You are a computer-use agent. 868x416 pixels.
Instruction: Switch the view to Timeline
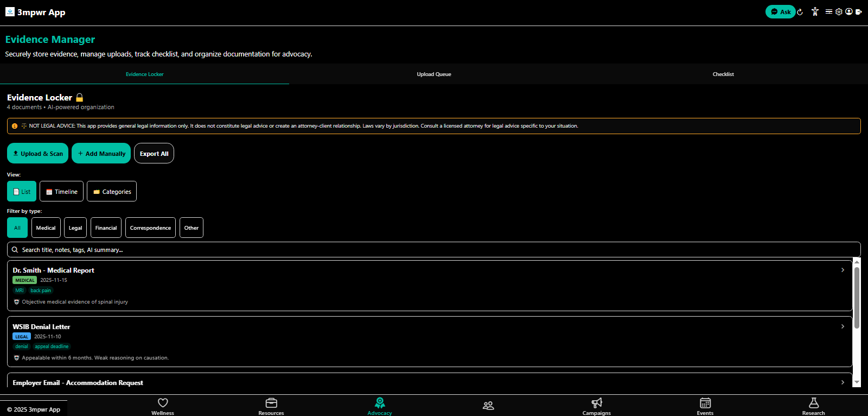61,192
